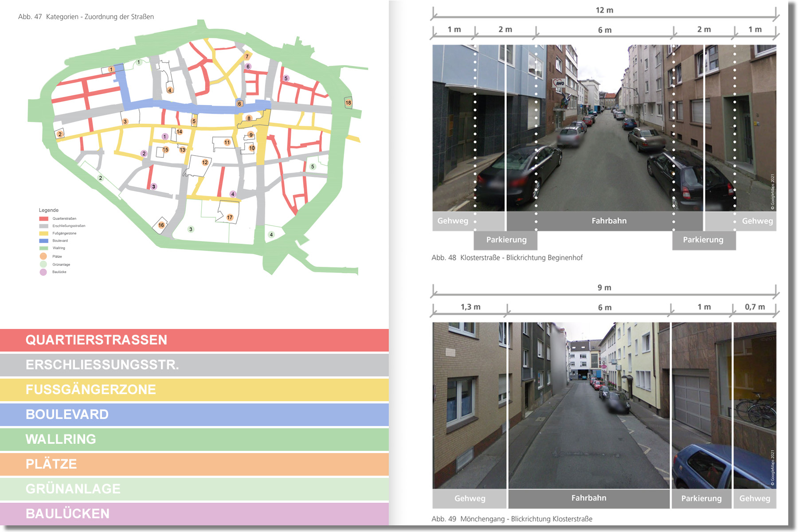798x532 pixels.
Task: Select the WALLRING green banner
Action: point(194,439)
